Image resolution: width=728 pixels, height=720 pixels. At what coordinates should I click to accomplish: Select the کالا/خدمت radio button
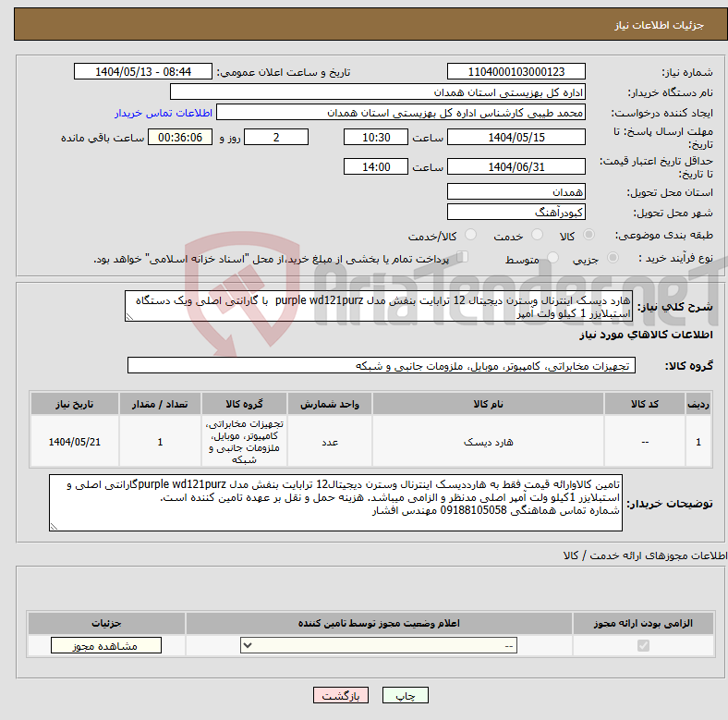point(470,235)
